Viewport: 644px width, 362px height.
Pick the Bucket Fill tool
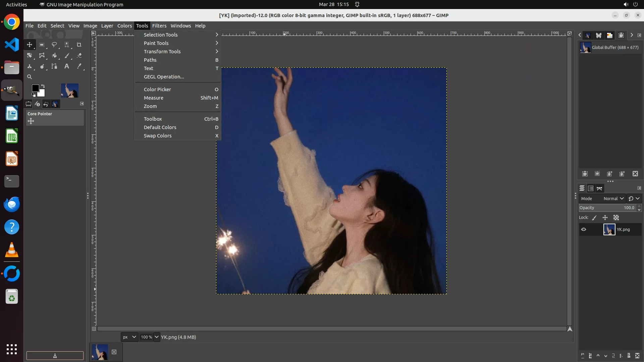pyautogui.click(x=54, y=56)
